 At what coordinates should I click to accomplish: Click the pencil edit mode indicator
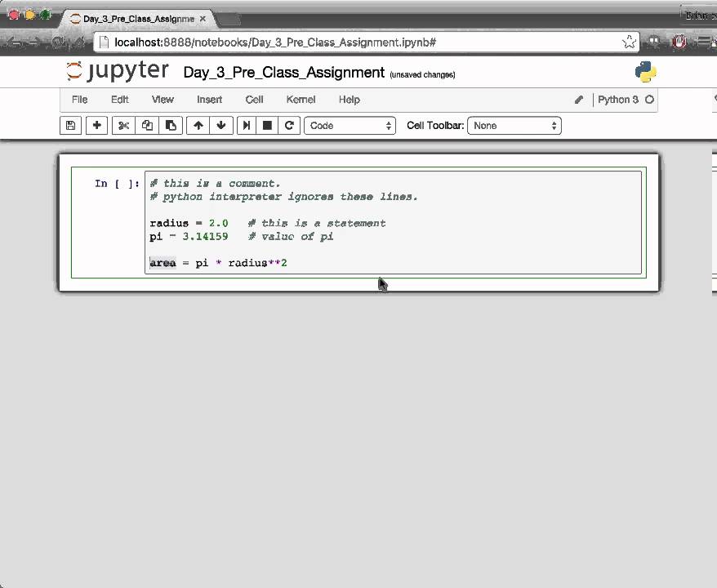[x=579, y=100]
